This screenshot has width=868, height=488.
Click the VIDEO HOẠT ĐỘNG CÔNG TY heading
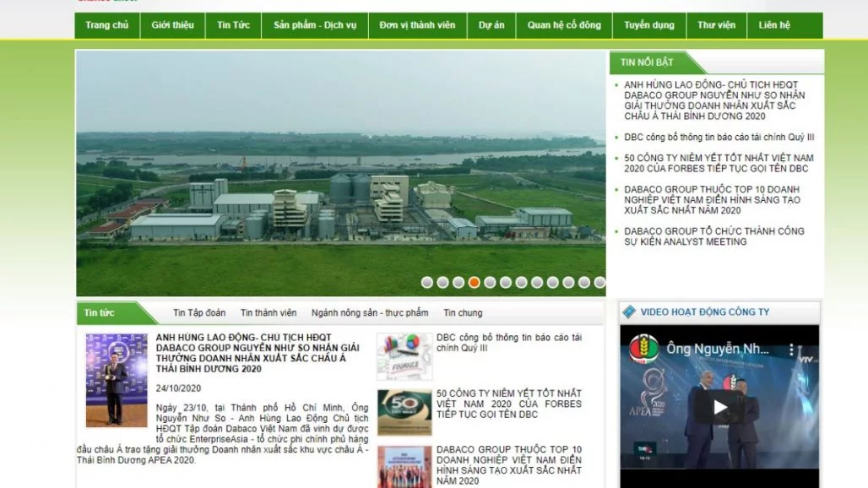(x=705, y=312)
